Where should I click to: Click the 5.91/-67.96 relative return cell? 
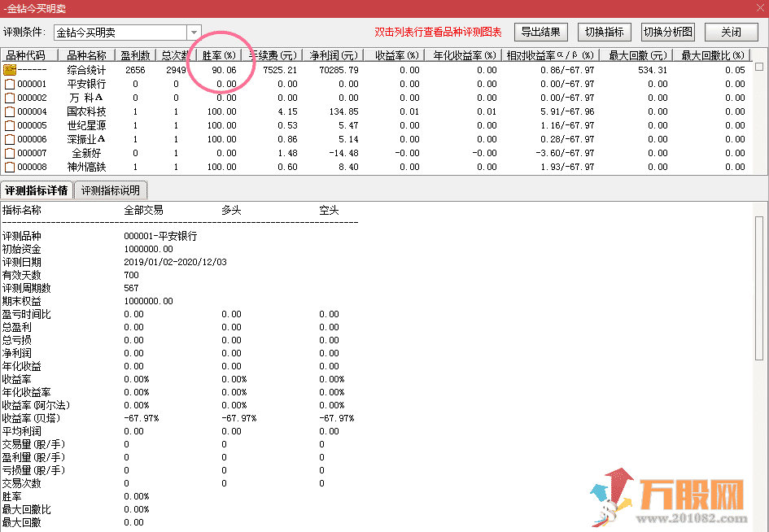coord(567,111)
